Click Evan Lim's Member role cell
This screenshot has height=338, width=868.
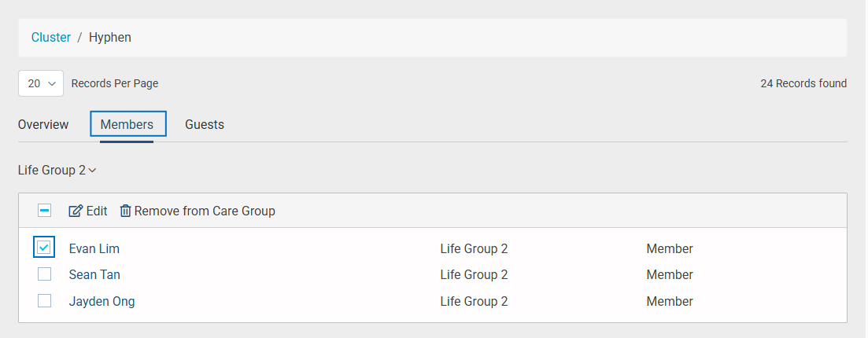[670, 248]
